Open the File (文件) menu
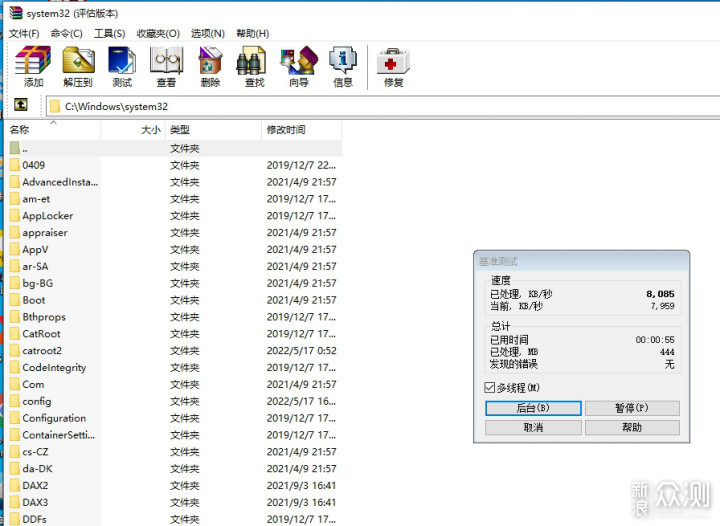The image size is (720, 526). [24, 34]
